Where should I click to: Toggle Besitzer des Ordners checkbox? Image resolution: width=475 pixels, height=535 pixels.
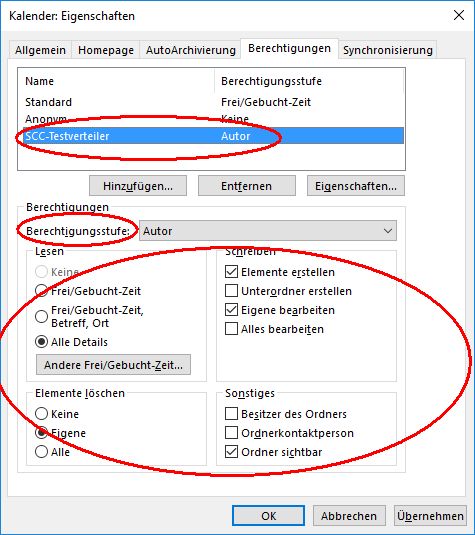[x=231, y=414]
